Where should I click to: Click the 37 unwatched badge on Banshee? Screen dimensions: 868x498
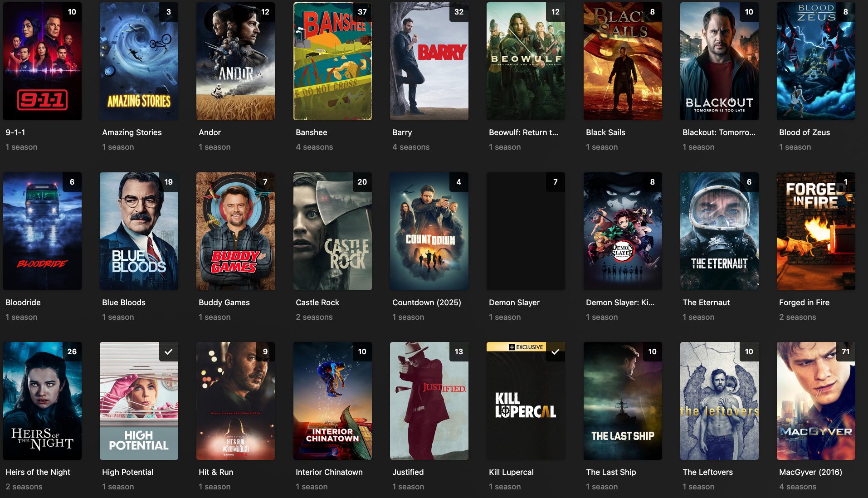pyautogui.click(x=362, y=12)
